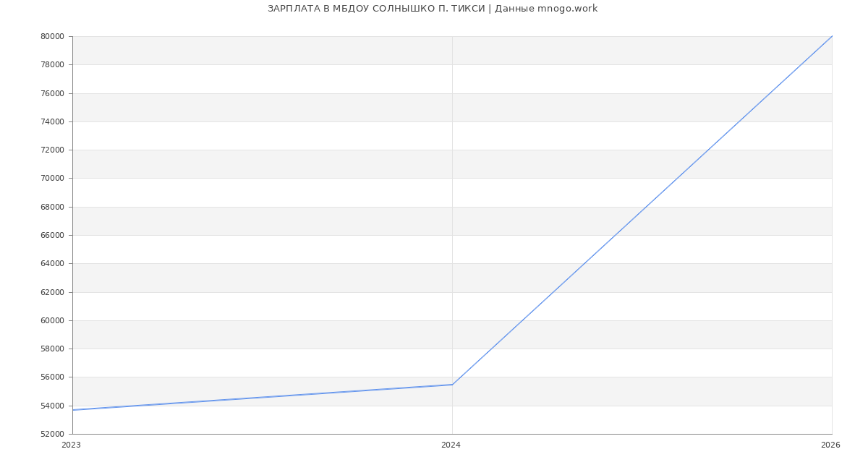Screen dimensions: 868x470
Task: Click the 60000 y-axis label
Action: (52, 320)
